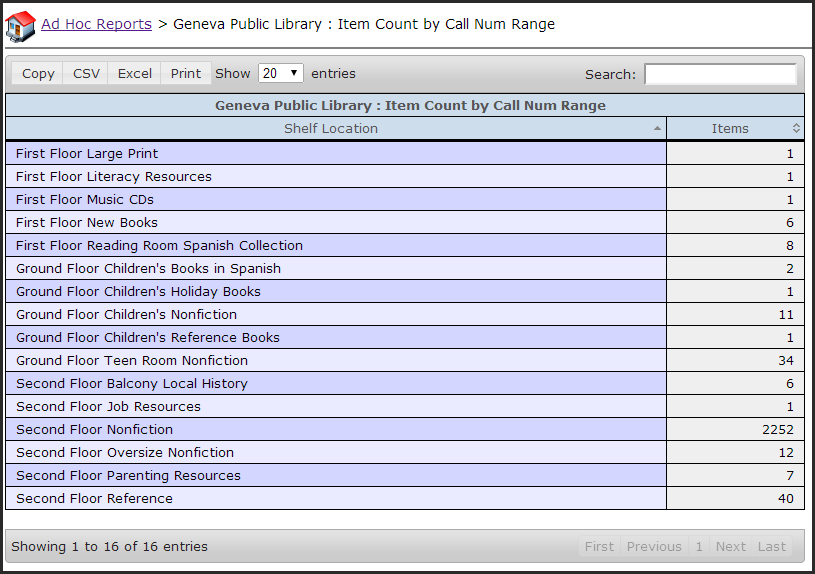Focus the Search input field
Image resolution: width=815 pixels, height=574 pixels.
click(x=720, y=74)
